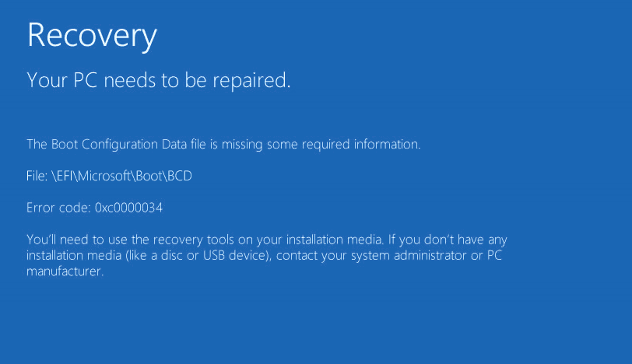Click the 'File:' label

click(x=37, y=176)
